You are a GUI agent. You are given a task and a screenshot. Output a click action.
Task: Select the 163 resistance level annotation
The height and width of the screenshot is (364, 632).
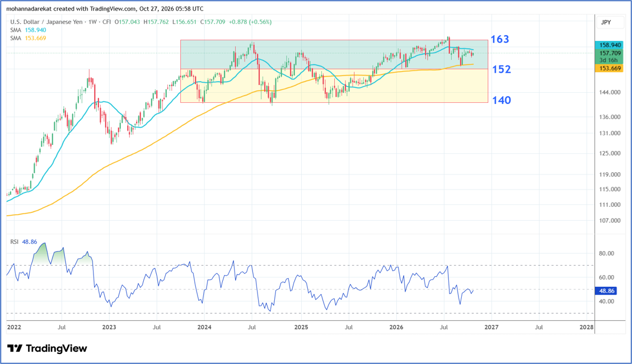tap(500, 39)
